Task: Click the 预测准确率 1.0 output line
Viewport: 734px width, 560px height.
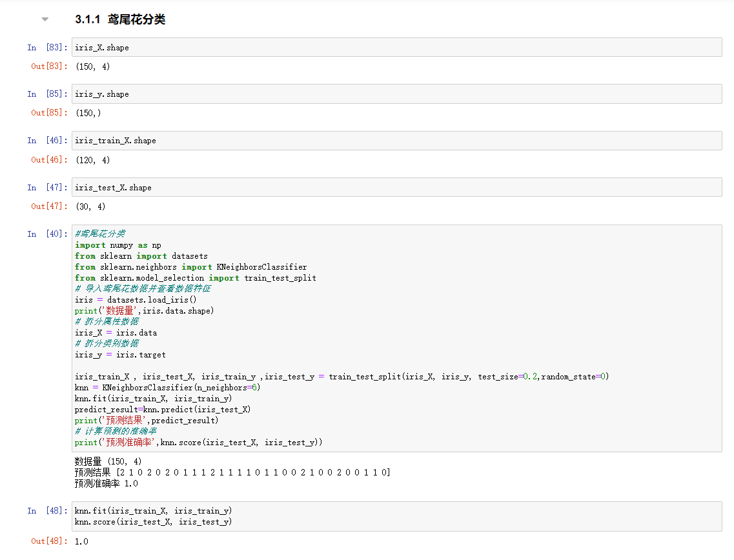Action: 106,484
